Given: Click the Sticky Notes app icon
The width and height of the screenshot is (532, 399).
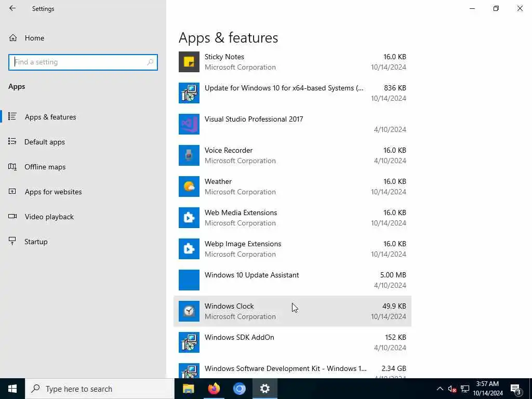Looking at the screenshot, I should (x=189, y=62).
